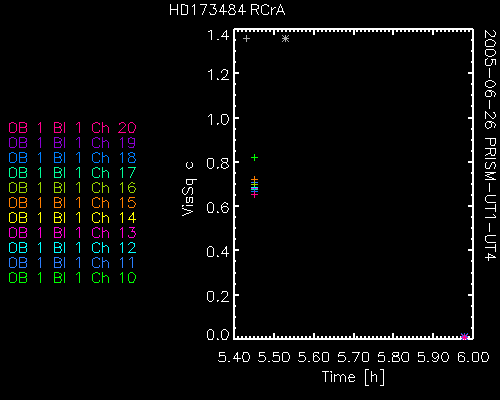Select legend entry OB 1 Bl 1 Ch 20
The image size is (500, 400).
pos(72,128)
